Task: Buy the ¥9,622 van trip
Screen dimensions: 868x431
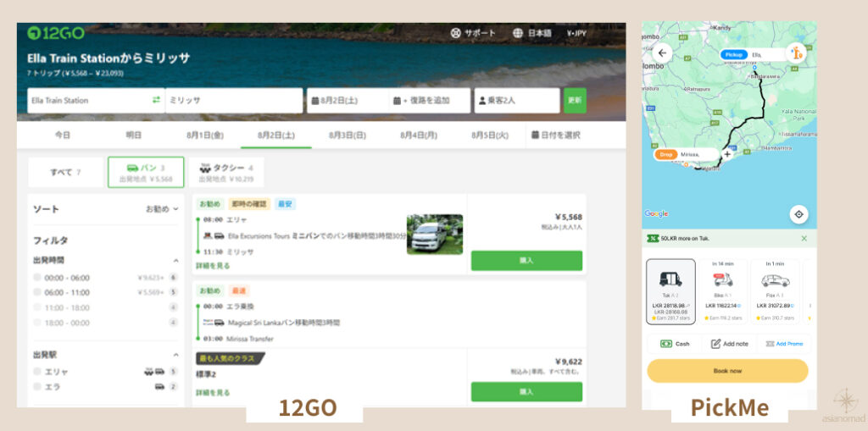Action: click(x=526, y=392)
